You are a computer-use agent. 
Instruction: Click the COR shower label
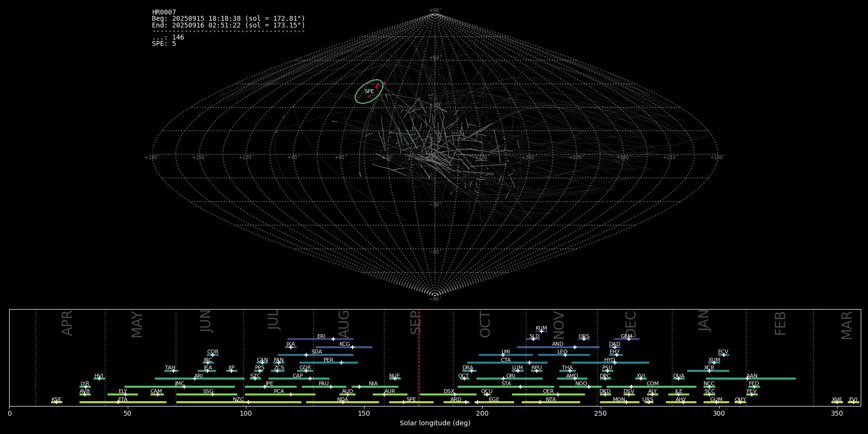tap(213, 352)
